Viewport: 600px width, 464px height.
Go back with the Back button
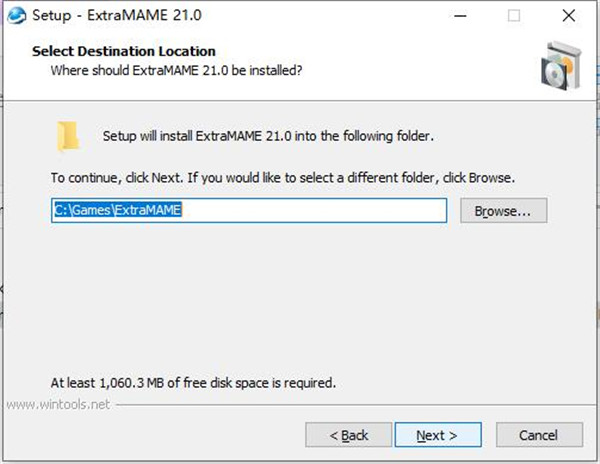349,435
